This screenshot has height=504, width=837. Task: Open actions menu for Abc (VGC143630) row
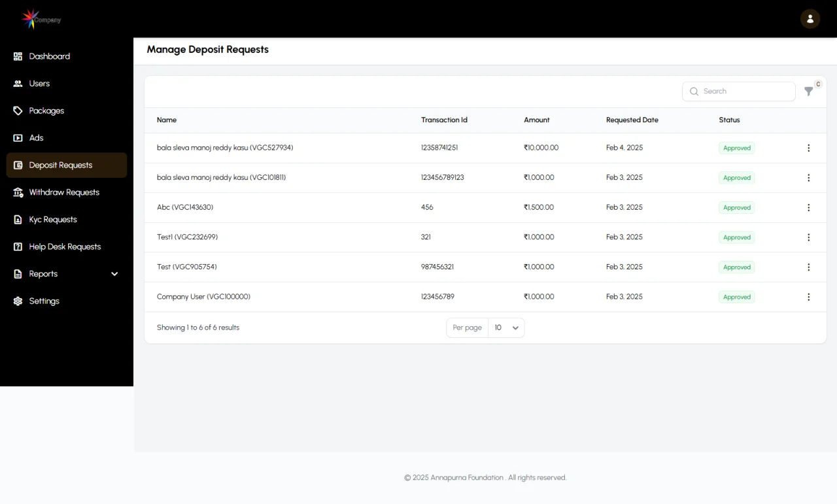point(808,208)
